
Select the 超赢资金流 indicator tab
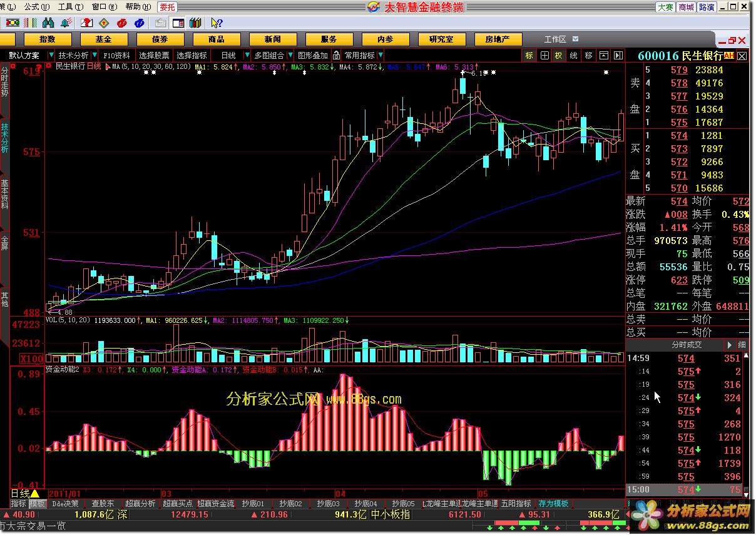coord(217,504)
